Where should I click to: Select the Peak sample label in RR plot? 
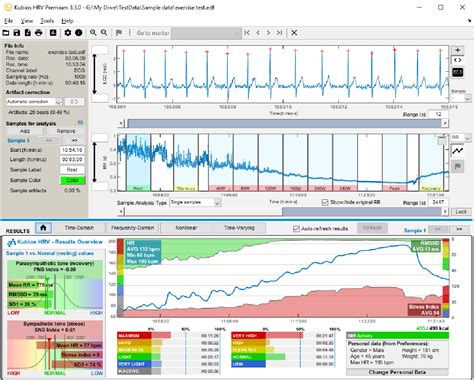point(394,188)
